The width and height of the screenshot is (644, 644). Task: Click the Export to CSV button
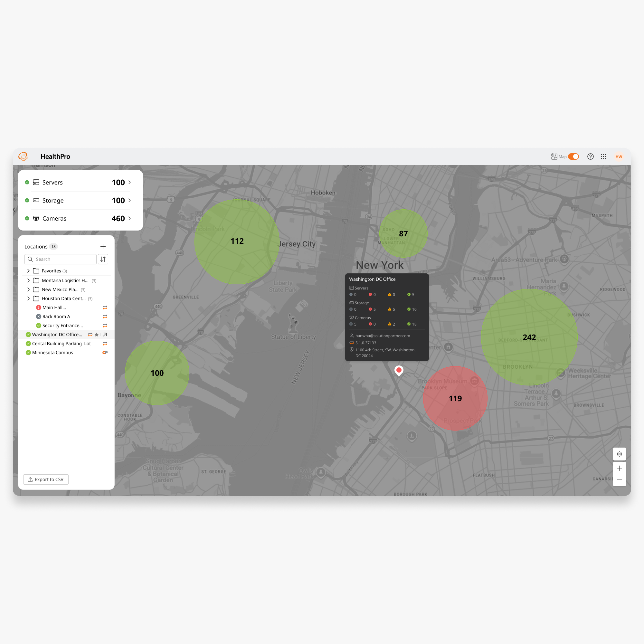46,479
